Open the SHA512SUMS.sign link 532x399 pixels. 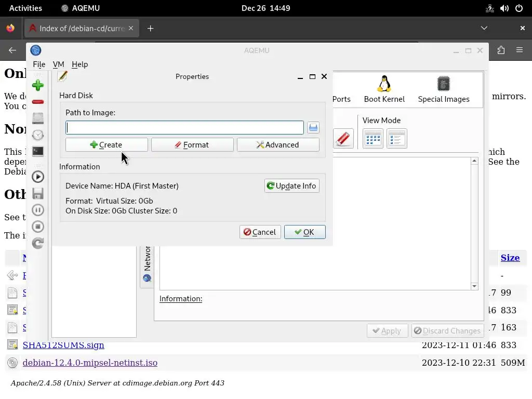point(63,345)
